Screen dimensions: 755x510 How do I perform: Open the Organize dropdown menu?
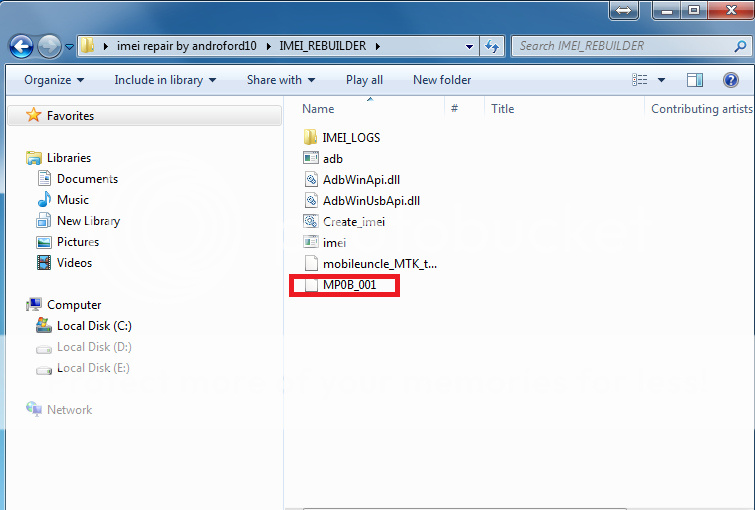[x=54, y=80]
